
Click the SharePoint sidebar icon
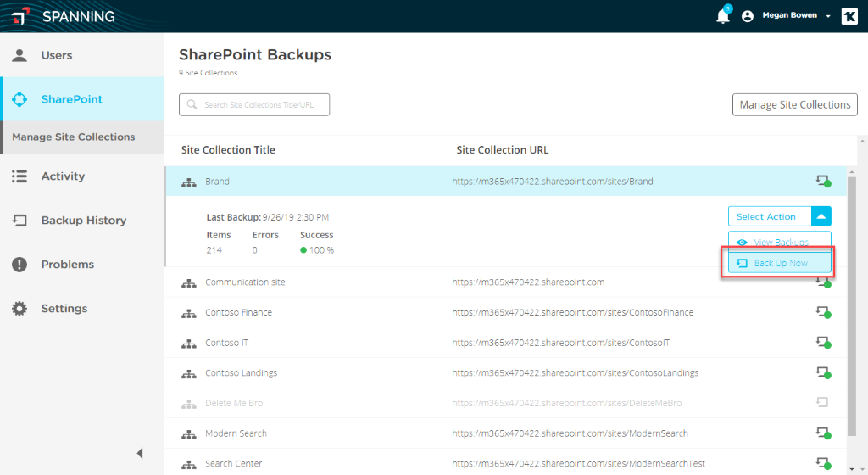19,99
